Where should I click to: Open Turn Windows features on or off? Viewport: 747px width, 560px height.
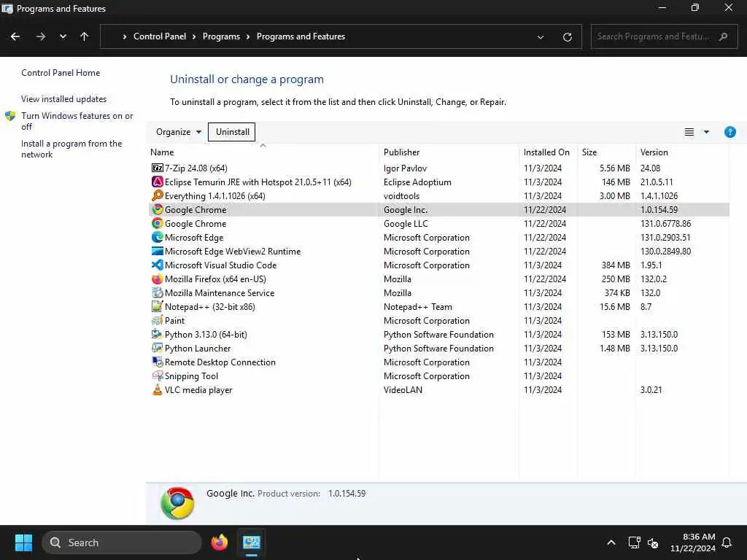pos(77,121)
